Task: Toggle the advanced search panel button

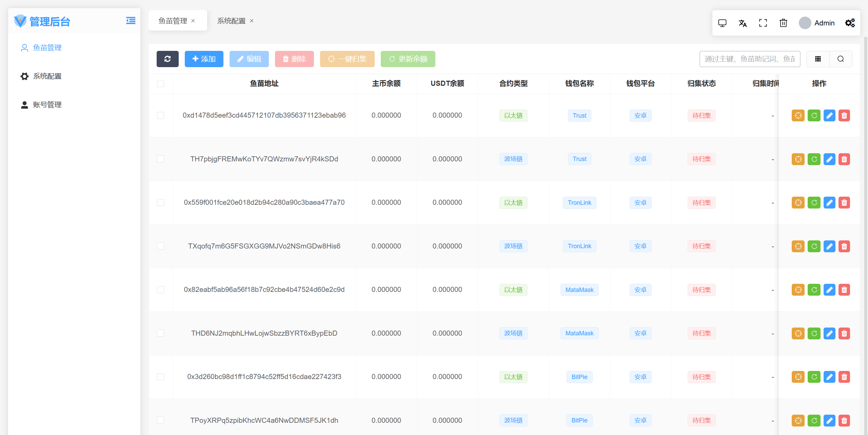Action: coord(841,59)
